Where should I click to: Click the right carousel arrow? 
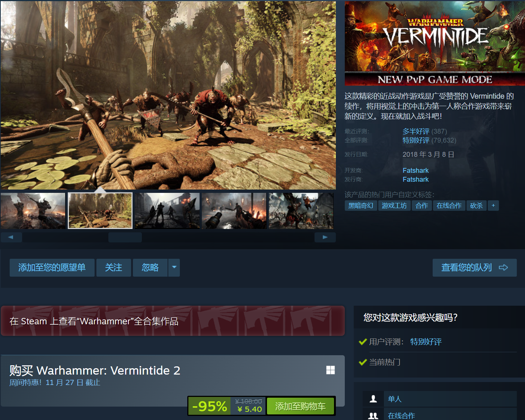click(325, 237)
